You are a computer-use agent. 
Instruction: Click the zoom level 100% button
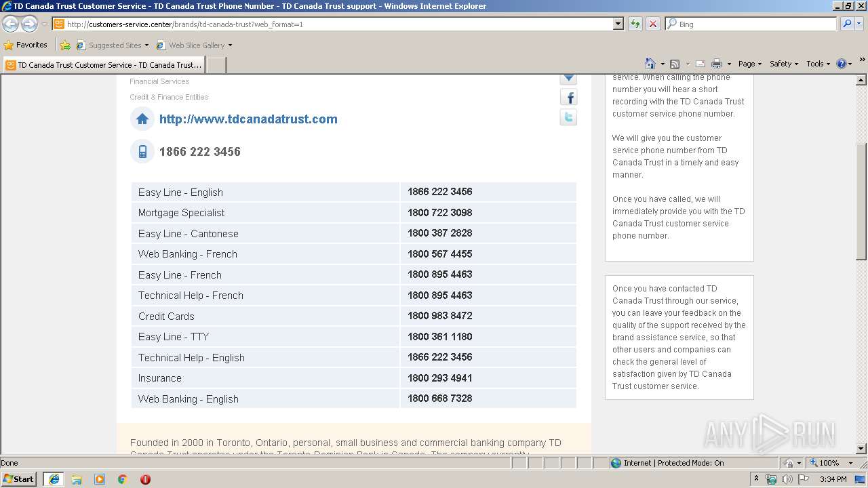coord(828,463)
